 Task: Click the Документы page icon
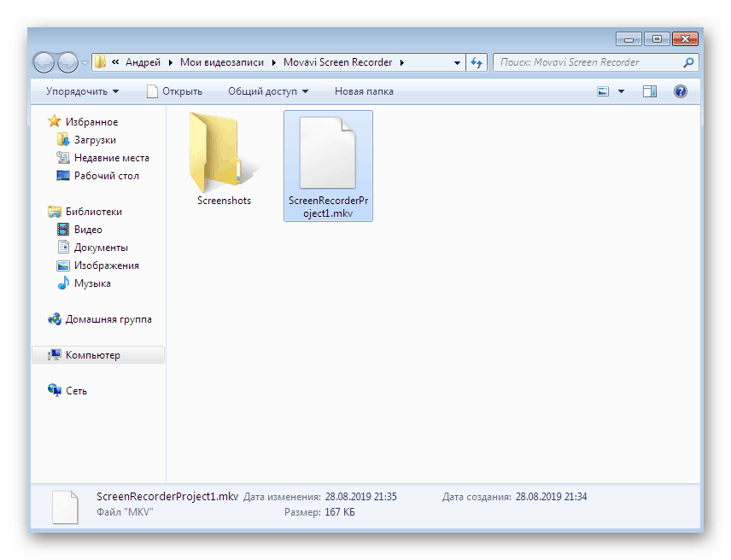click(63, 247)
